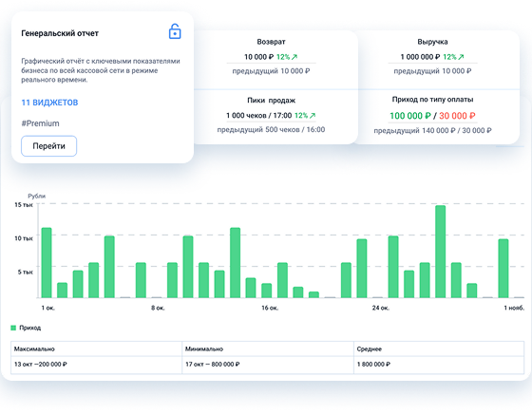The height and width of the screenshot is (414, 532).
Task: Click the 16 ок. axis label
Action: click(270, 308)
